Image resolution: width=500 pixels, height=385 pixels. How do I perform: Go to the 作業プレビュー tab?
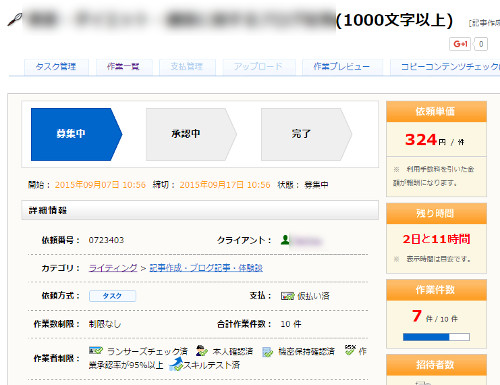[342, 67]
